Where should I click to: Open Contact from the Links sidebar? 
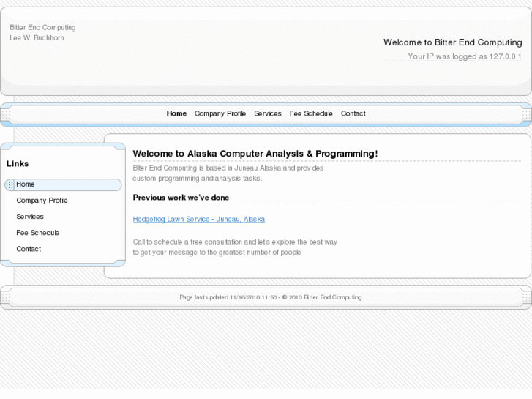point(29,249)
